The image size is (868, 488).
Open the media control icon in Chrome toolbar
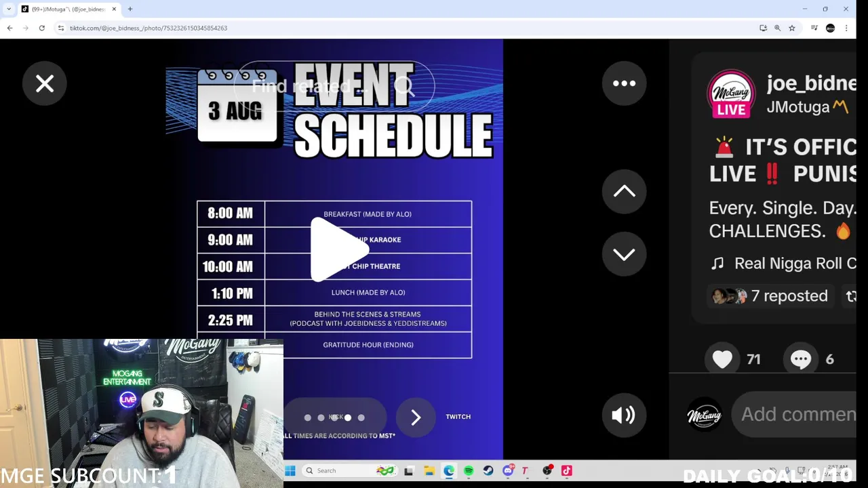814,28
